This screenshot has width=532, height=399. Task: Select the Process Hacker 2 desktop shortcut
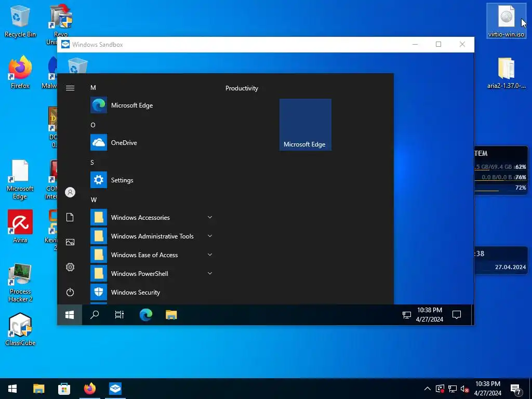[20, 282]
